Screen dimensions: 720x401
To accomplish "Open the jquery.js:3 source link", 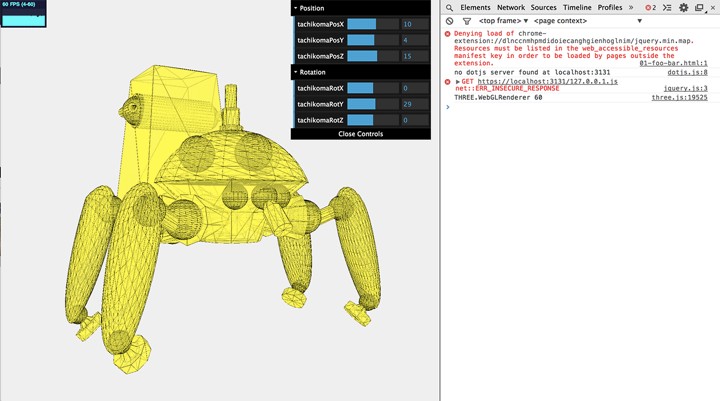I will coord(686,88).
